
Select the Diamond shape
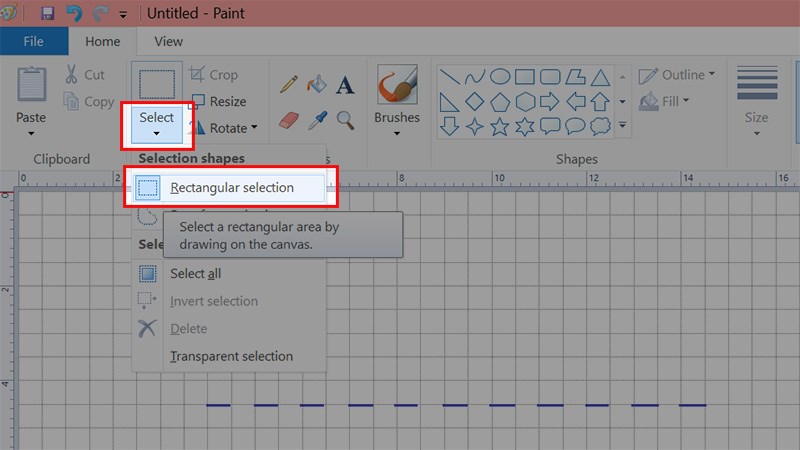point(474,102)
